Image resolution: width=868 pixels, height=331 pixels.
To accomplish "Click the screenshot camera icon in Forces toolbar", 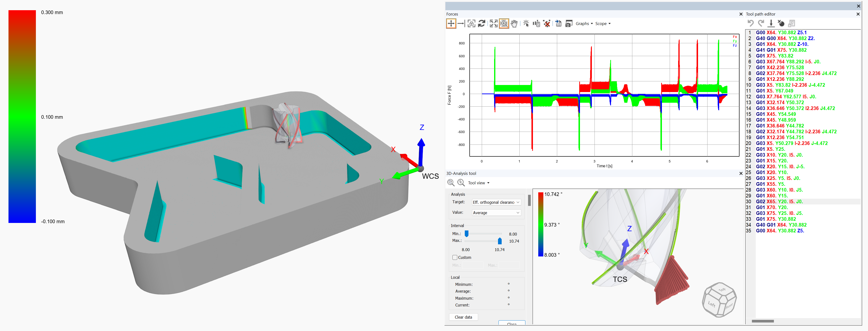I will pos(569,23).
